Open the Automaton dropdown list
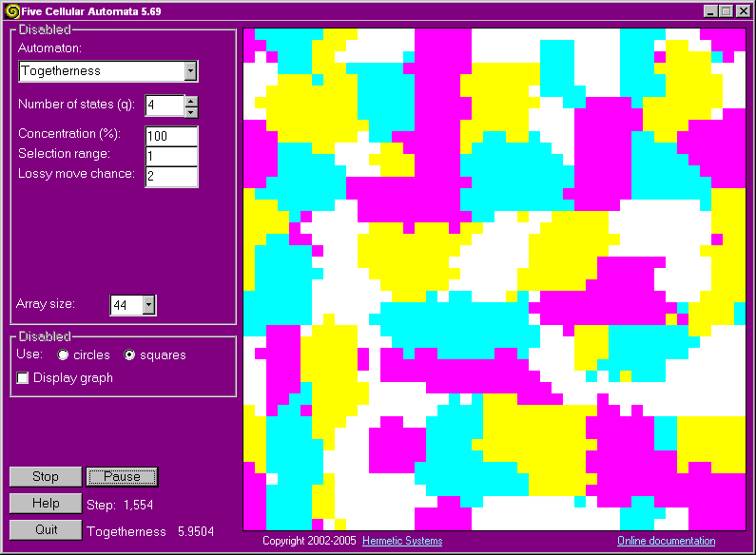This screenshot has width=756, height=555. [190, 71]
